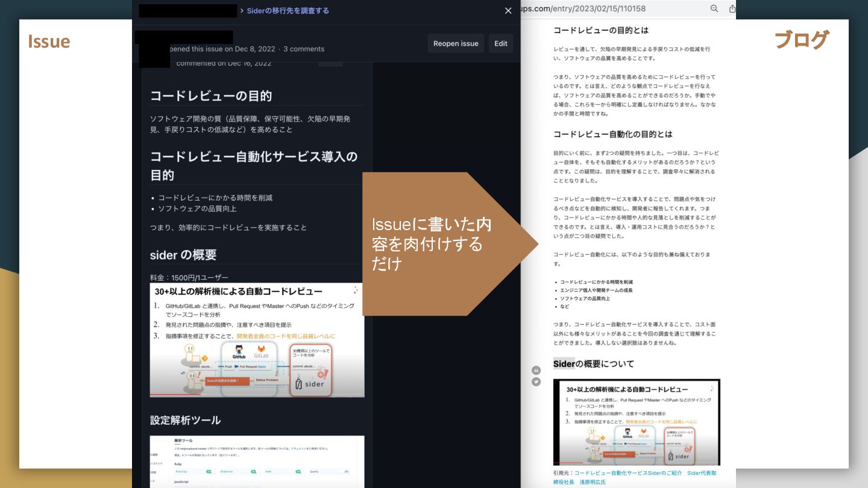Click the text つまり、効率的にコードレビューを実施すること

[228, 227]
